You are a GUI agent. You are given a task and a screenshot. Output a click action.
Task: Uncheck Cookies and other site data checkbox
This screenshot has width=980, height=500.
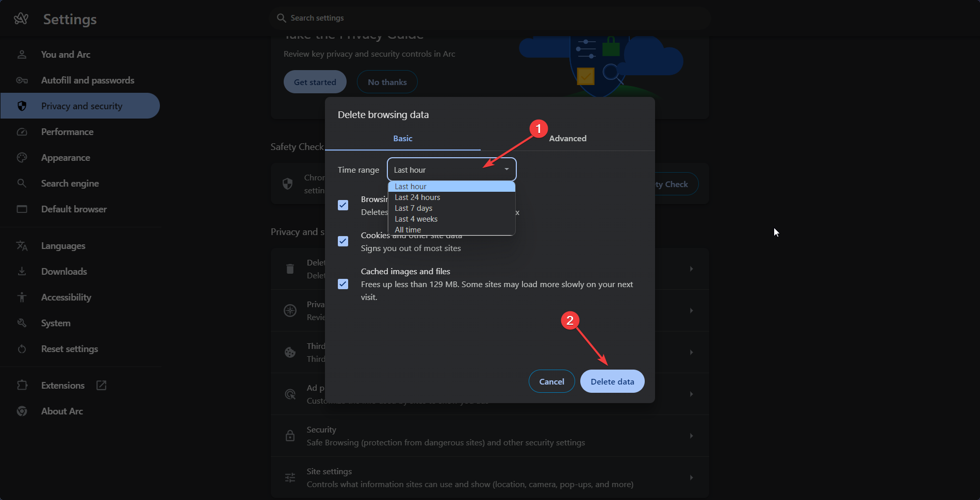(343, 241)
